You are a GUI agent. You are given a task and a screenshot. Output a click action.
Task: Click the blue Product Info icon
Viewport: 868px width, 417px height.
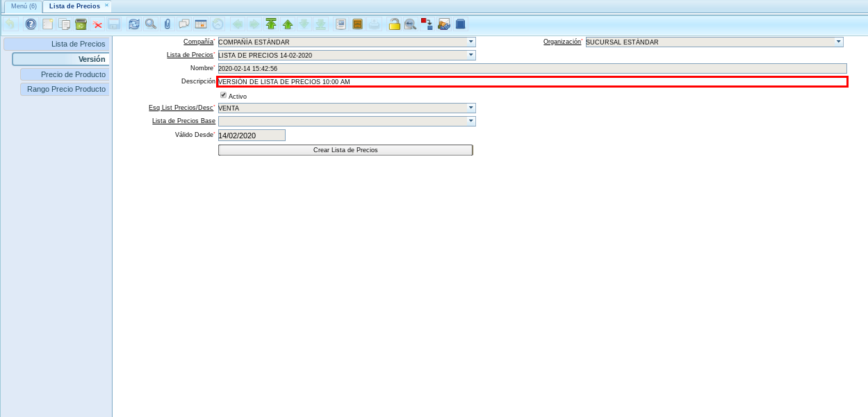460,24
